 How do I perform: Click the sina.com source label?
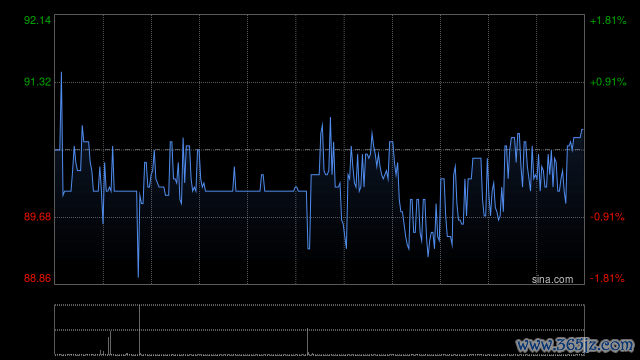click(x=552, y=280)
